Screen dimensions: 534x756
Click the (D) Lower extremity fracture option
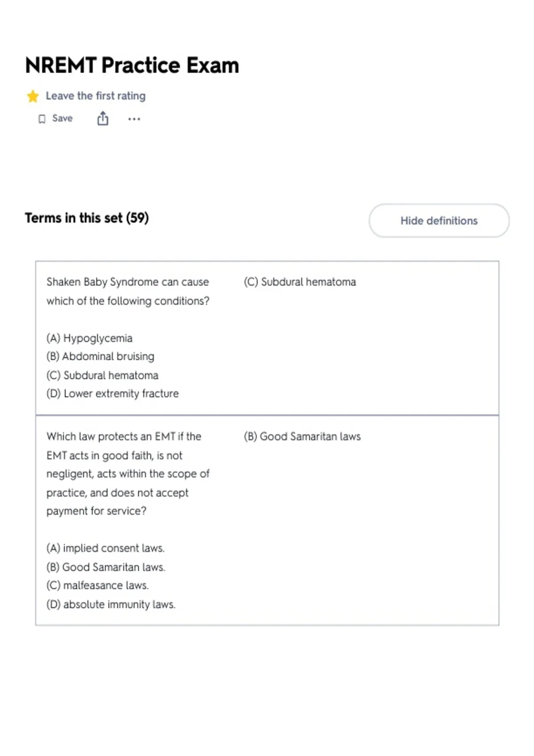113,394
